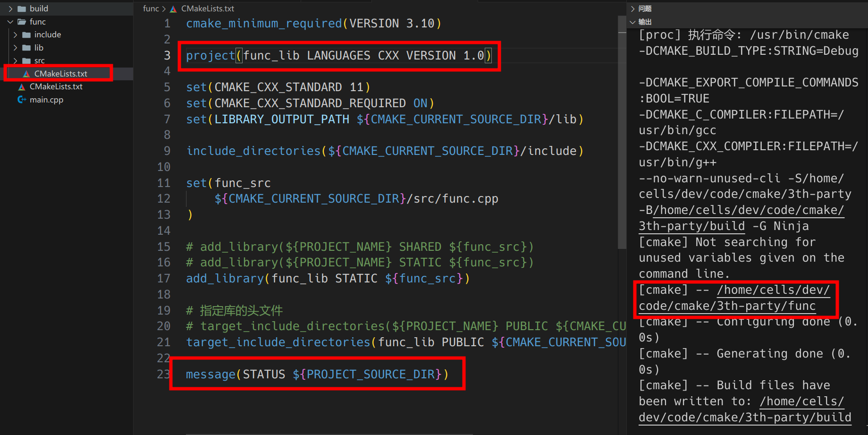This screenshot has width=868, height=435.
Task: Click the CMake icon of the selected CMakeLists.txt
Action: tap(26, 74)
